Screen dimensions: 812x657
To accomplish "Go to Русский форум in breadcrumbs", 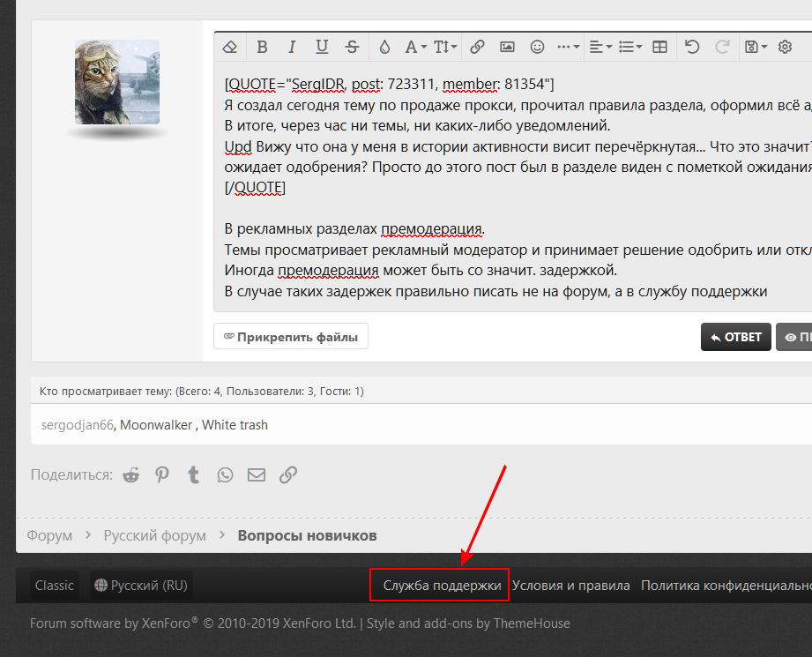I will [154, 535].
